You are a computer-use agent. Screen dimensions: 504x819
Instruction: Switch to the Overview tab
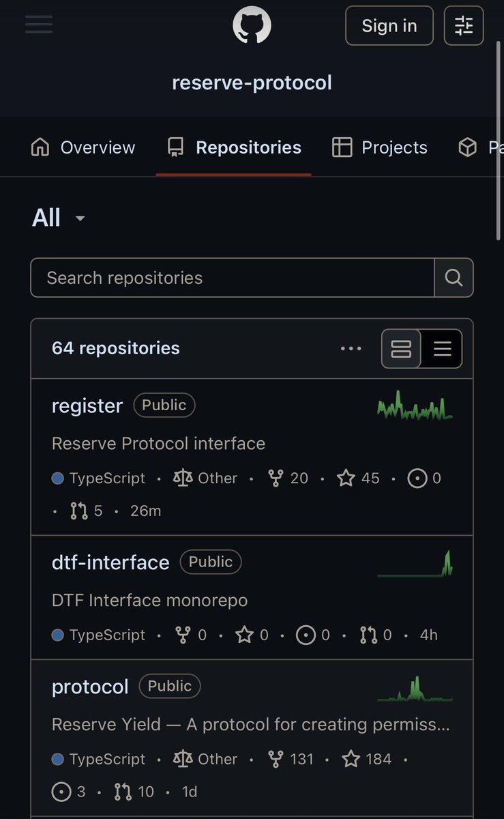(83, 147)
